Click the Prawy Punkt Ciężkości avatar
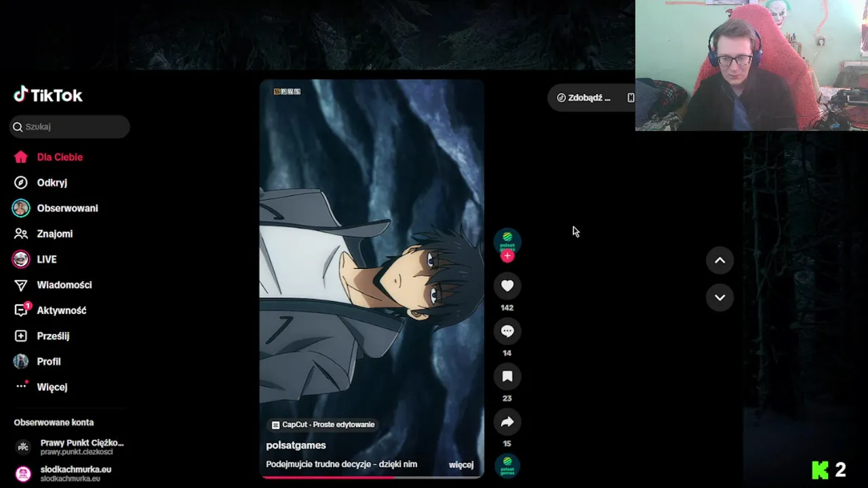The height and width of the screenshot is (488, 868). coord(23,447)
